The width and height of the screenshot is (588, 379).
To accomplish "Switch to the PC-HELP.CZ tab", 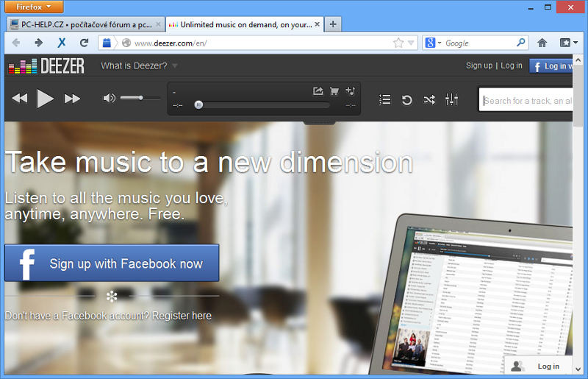I will 85,24.
